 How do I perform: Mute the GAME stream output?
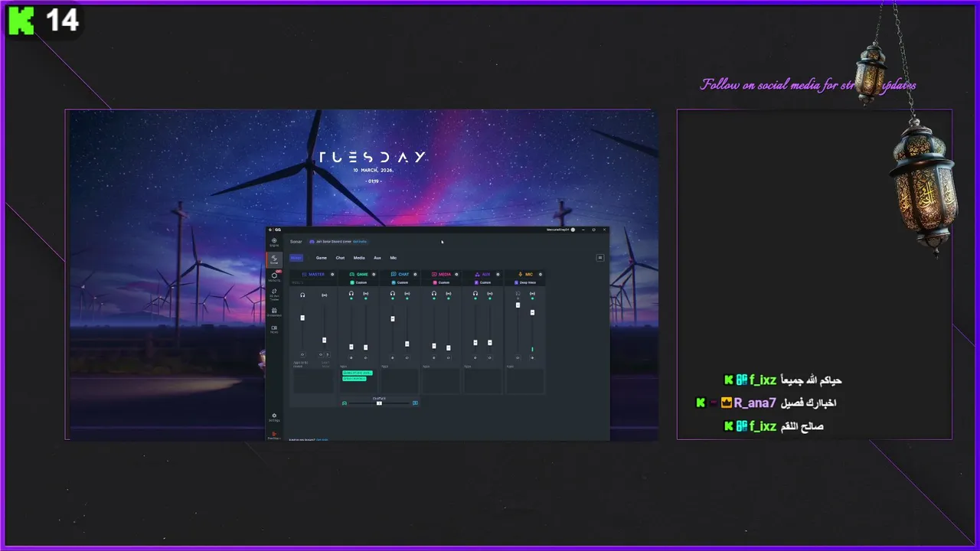pyautogui.click(x=365, y=357)
